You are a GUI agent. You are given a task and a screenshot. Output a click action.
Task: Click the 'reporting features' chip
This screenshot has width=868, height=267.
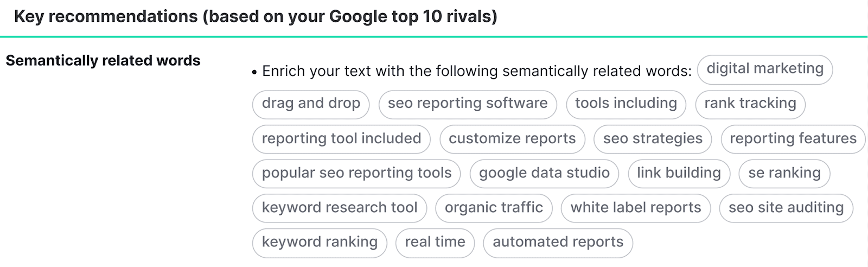pyautogui.click(x=793, y=139)
